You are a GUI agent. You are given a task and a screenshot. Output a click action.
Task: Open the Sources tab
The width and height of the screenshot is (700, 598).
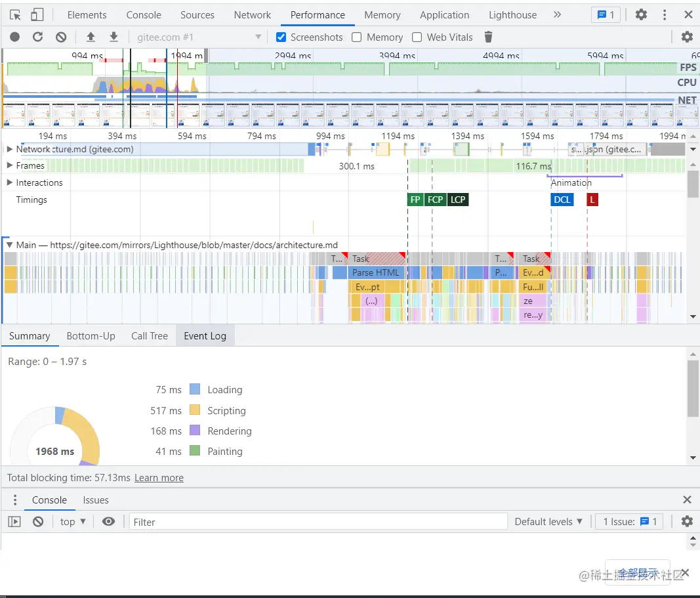click(197, 14)
